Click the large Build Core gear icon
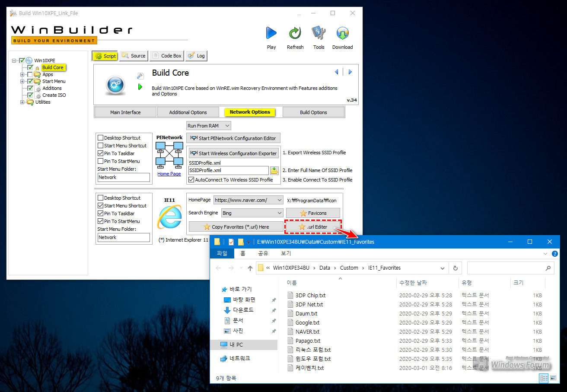This screenshot has height=392, width=567. pyautogui.click(x=115, y=85)
